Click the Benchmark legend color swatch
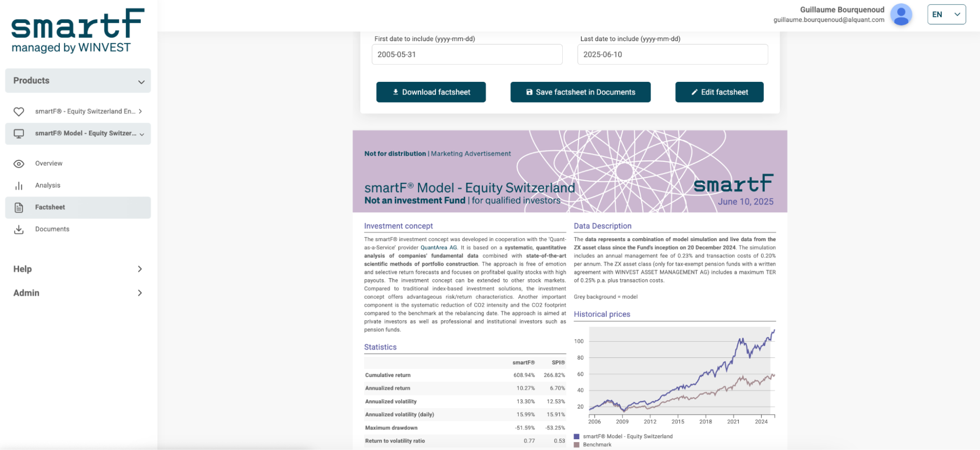The image size is (980, 450). pos(577,445)
